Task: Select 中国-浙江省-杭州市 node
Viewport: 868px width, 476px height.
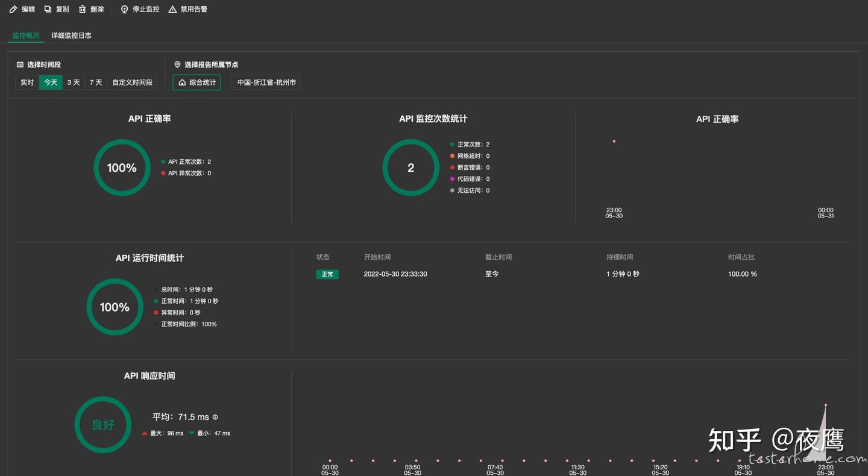Action: point(265,83)
